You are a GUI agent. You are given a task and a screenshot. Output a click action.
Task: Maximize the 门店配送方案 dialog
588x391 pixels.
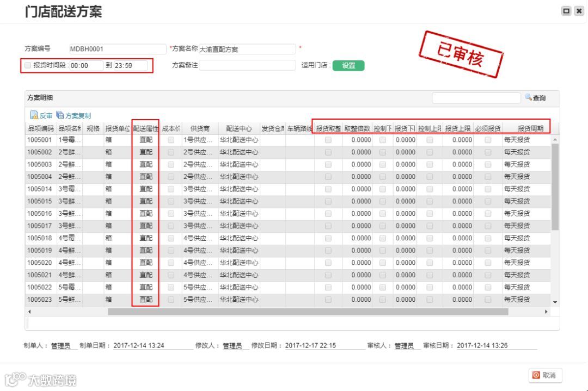566,11
